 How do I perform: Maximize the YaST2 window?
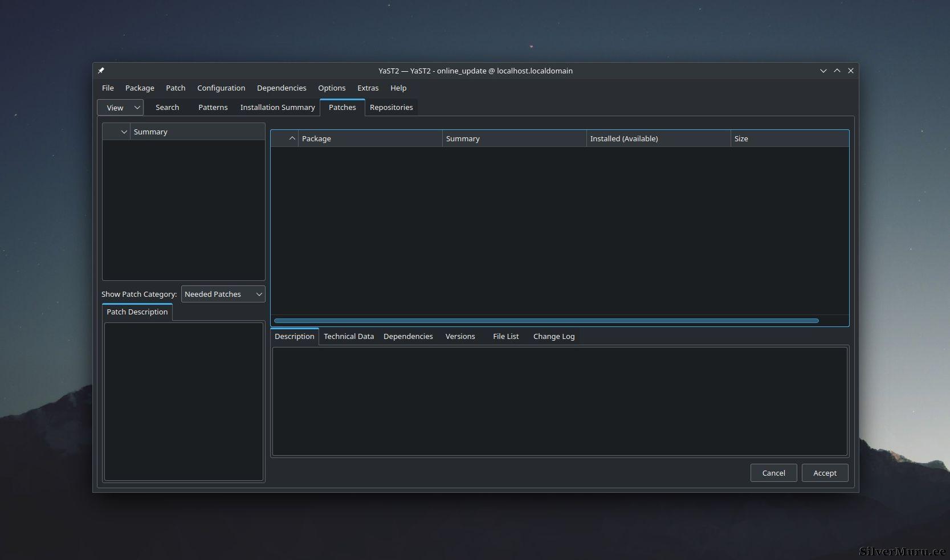coord(837,71)
